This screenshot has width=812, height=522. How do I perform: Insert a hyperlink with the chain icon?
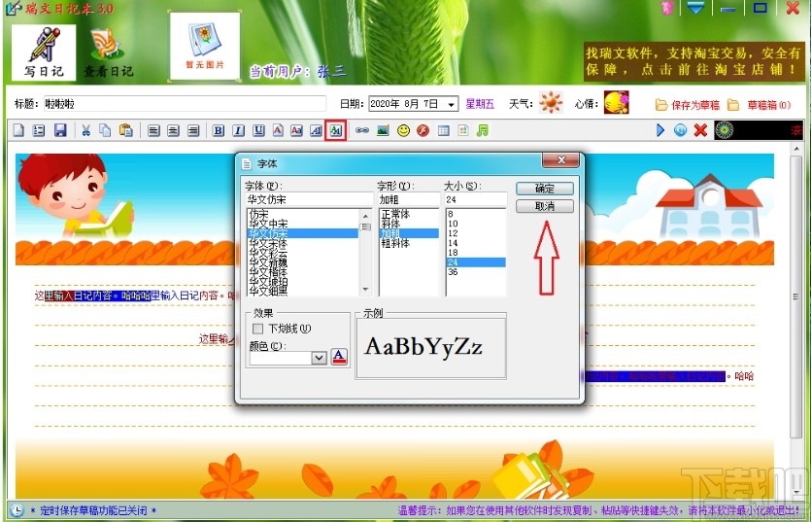pyautogui.click(x=362, y=130)
